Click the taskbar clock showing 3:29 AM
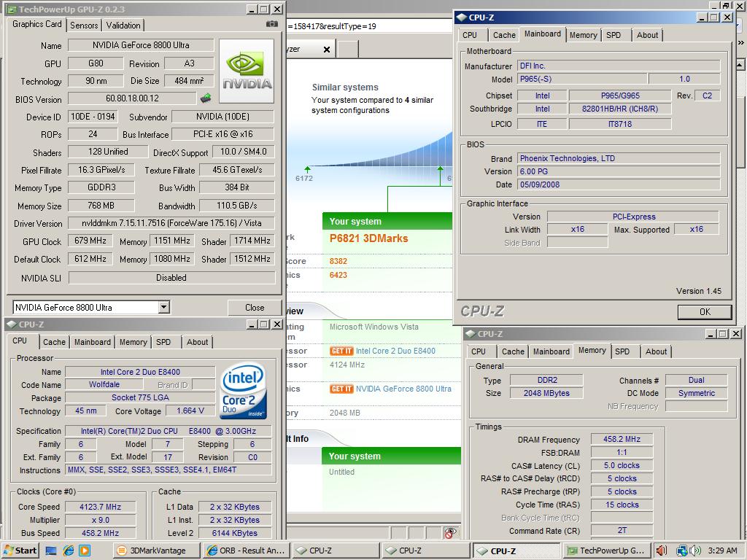Image resolution: width=747 pixels, height=560 pixels. tap(722, 551)
